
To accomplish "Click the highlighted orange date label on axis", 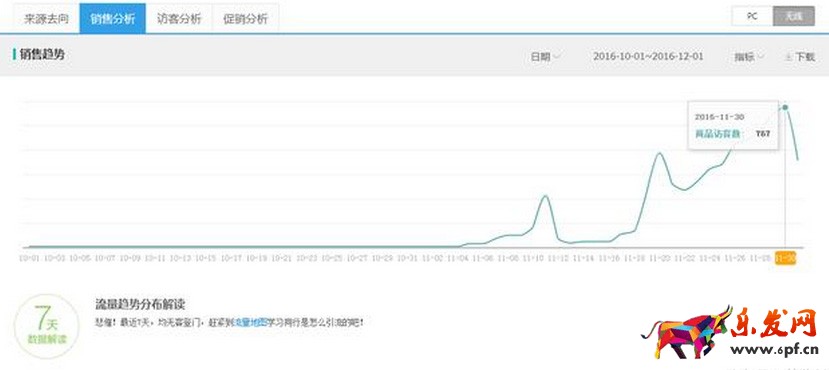I will (x=785, y=258).
